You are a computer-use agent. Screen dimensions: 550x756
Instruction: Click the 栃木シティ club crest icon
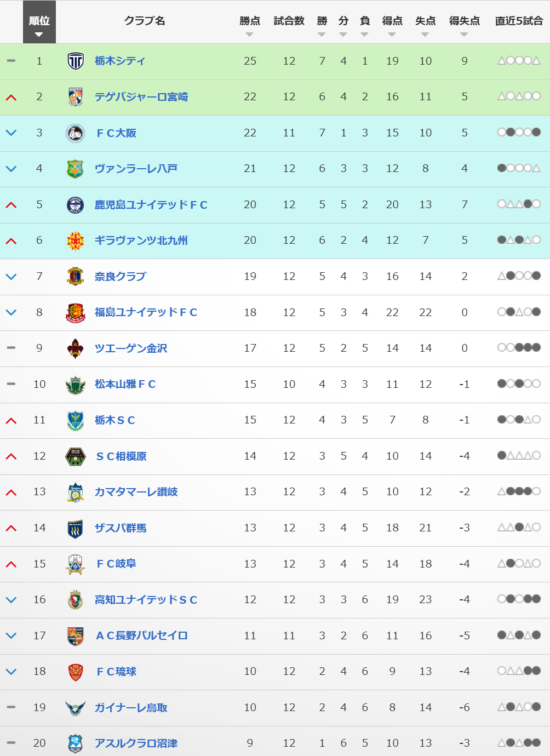[75, 61]
